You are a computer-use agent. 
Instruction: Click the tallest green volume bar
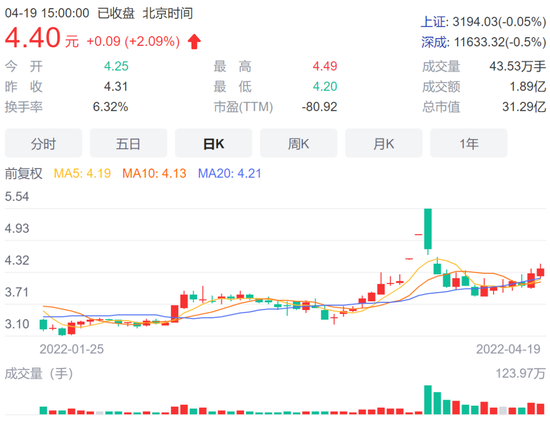pos(428,400)
